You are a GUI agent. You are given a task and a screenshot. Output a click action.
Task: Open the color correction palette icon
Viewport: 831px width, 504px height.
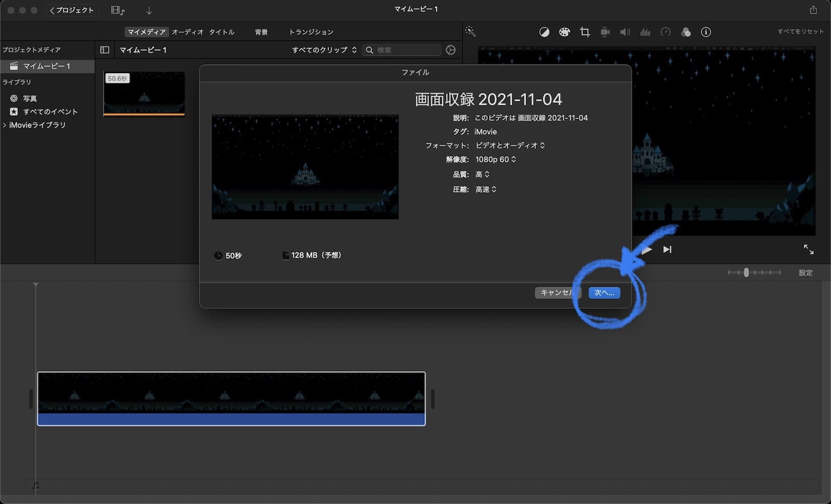565,32
